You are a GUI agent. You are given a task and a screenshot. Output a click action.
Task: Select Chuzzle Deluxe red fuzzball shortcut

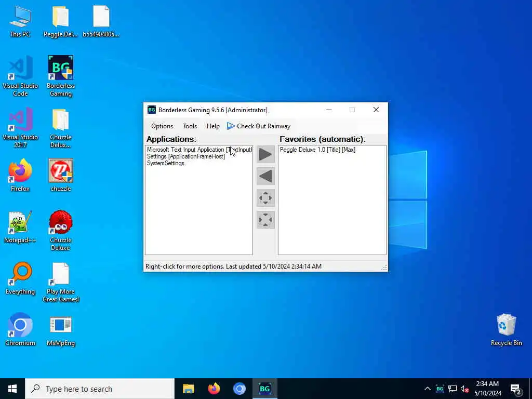[61, 231]
